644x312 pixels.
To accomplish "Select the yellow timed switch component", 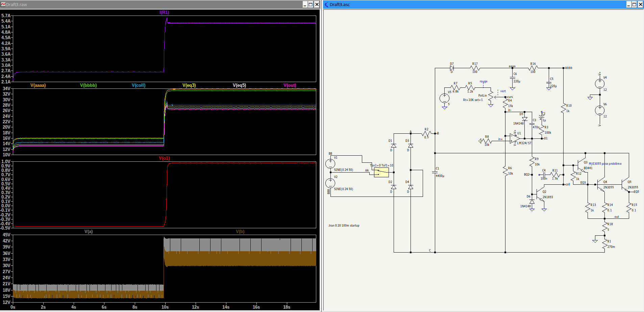I will tap(381, 172).
